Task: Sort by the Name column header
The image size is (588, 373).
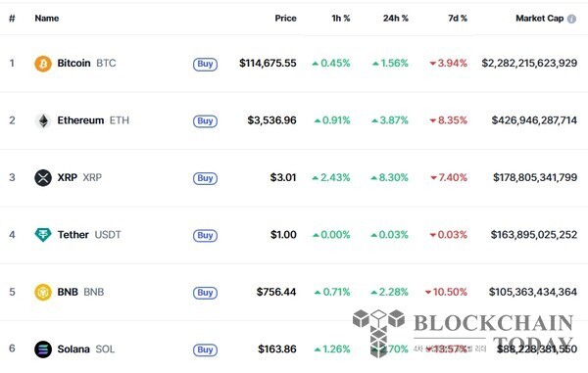Action: pyautogui.click(x=47, y=19)
